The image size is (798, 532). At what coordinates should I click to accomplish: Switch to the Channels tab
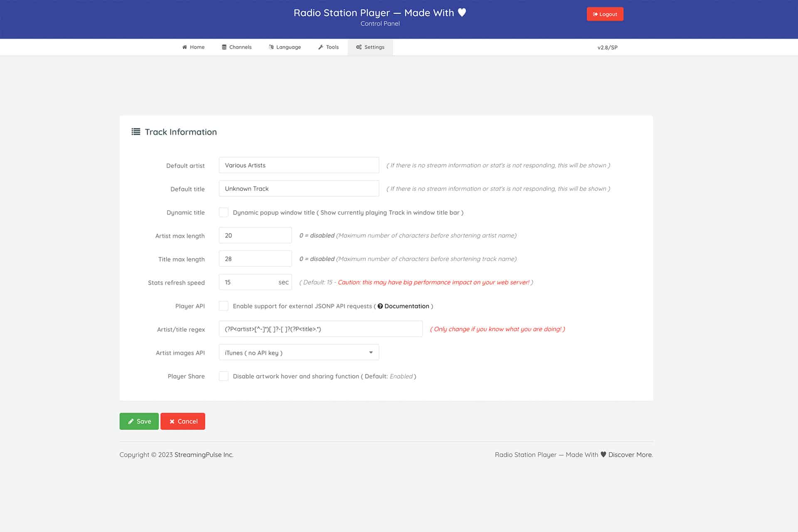click(236, 47)
